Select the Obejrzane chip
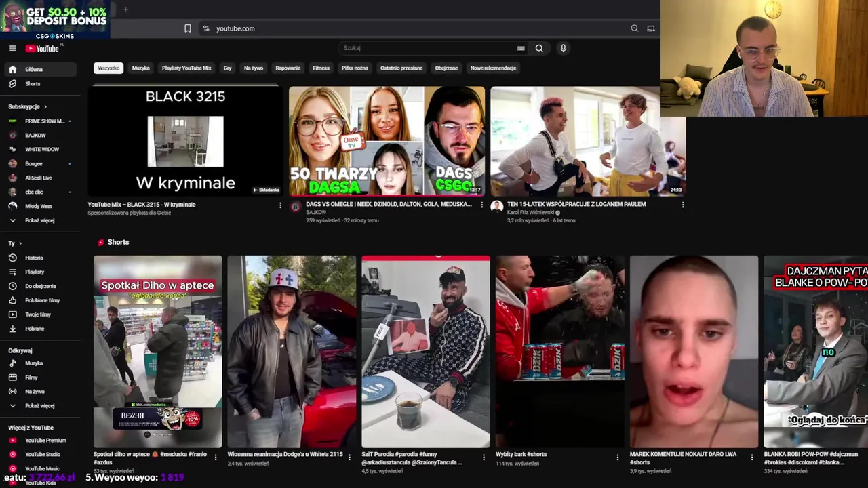The width and height of the screenshot is (868, 488). coord(447,68)
